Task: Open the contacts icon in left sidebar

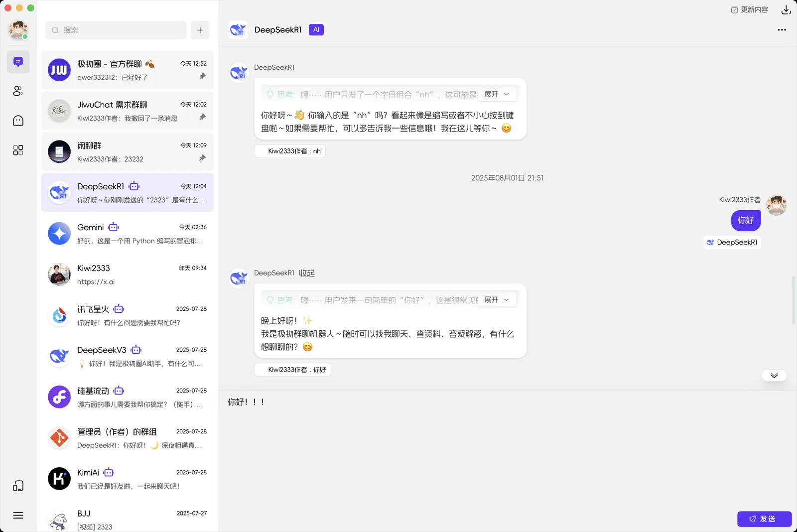Action: [18, 91]
